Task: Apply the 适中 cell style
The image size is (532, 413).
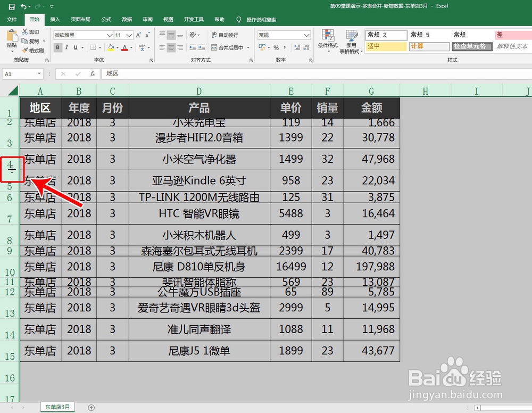Action: pos(386,46)
